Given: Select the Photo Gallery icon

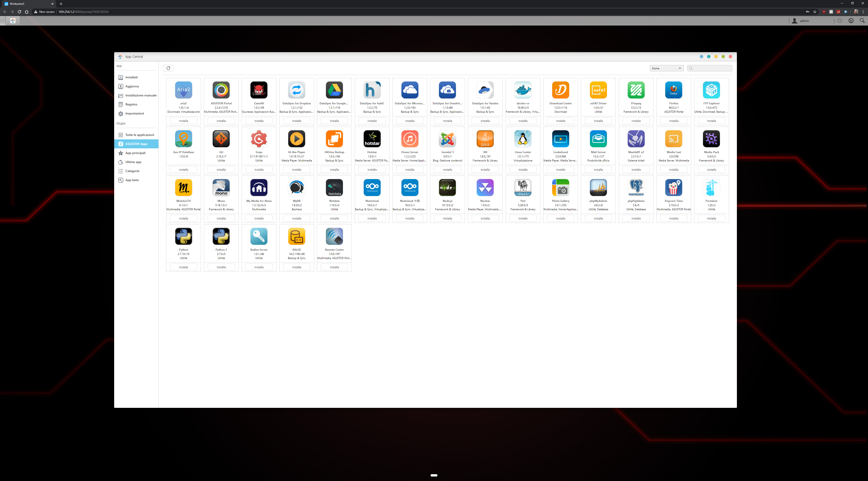Looking at the screenshot, I should click(561, 187).
